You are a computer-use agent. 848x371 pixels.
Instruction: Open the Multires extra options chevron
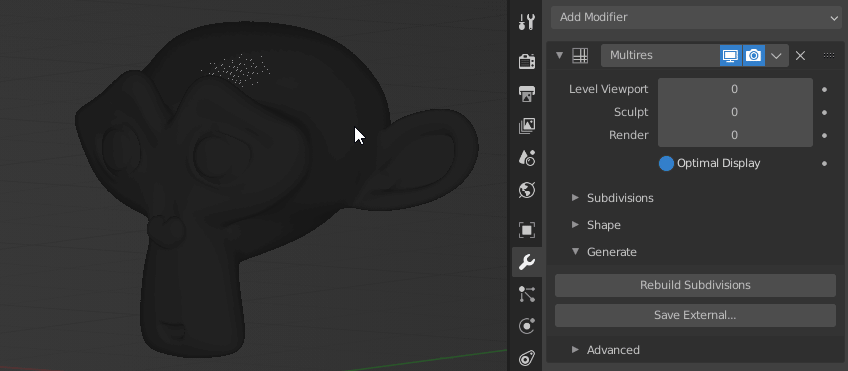pyautogui.click(x=776, y=56)
